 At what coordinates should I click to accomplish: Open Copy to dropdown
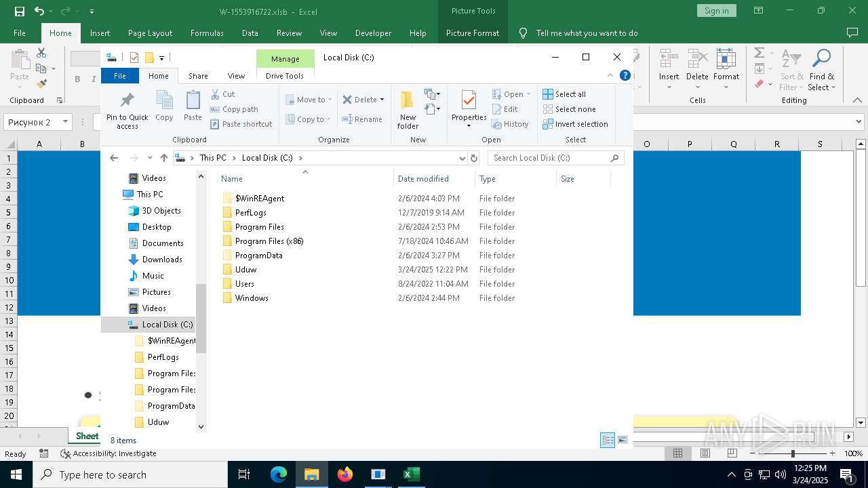[x=309, y=119]
